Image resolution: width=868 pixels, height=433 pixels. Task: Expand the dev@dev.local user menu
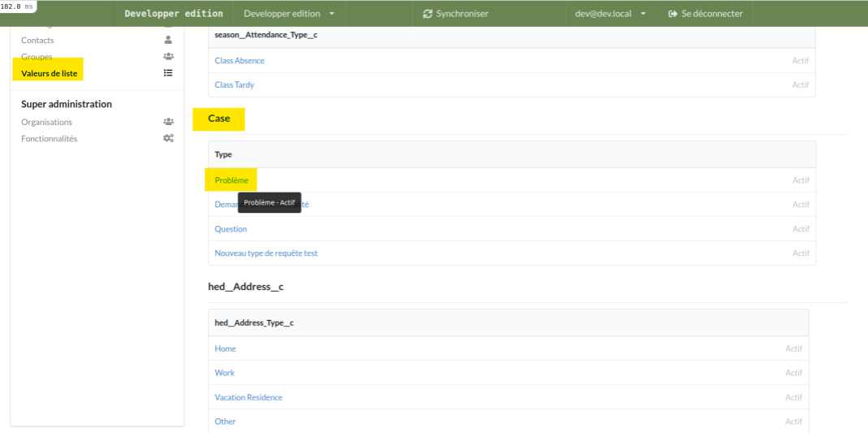(610, 14)
